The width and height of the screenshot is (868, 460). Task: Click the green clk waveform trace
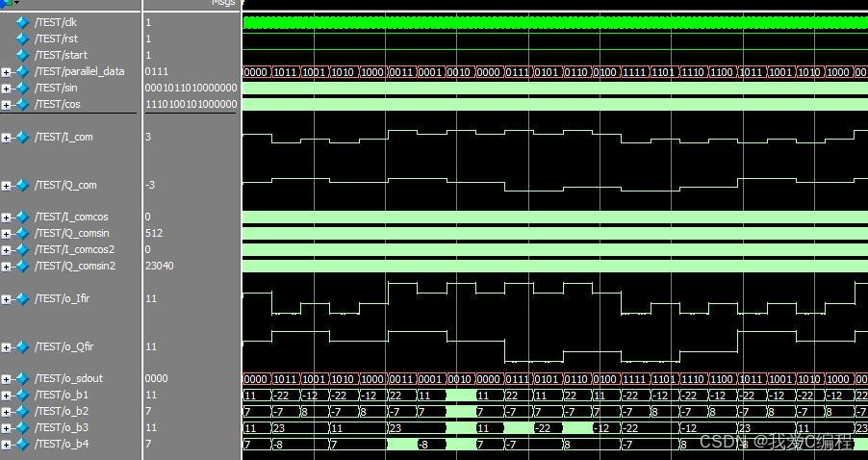coord(555,23)
